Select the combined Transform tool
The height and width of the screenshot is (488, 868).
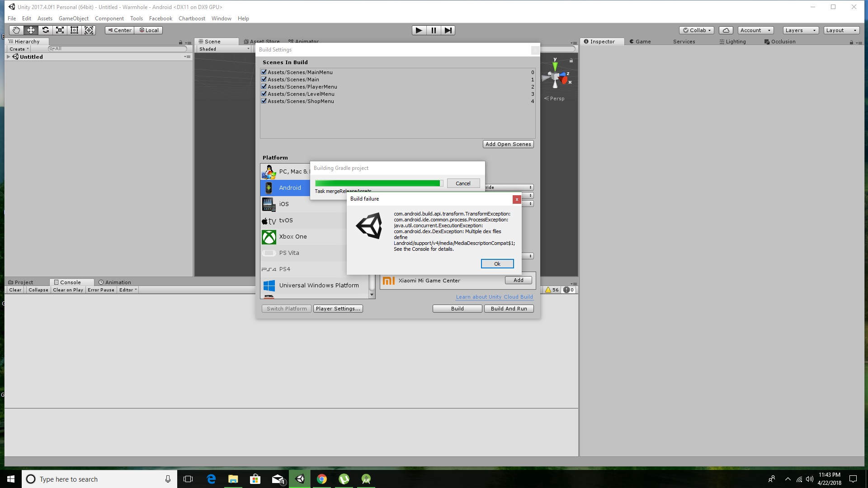[x=89, y=30]
